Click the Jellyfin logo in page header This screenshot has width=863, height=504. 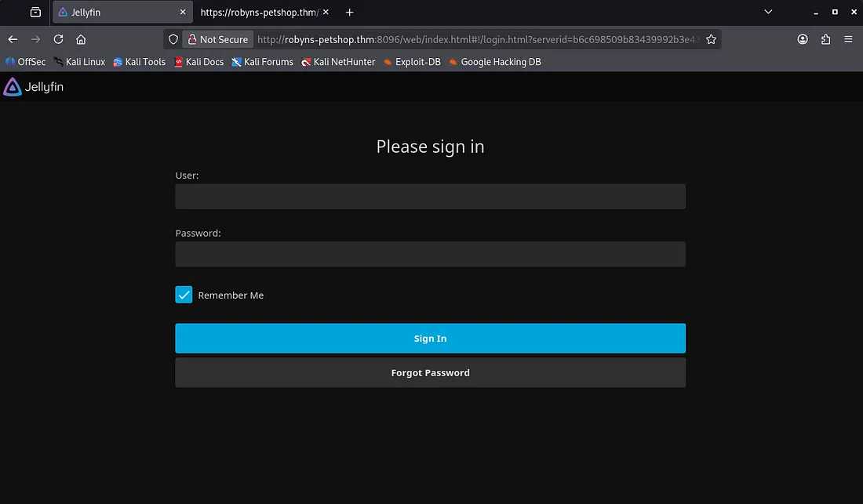[34, 87]
